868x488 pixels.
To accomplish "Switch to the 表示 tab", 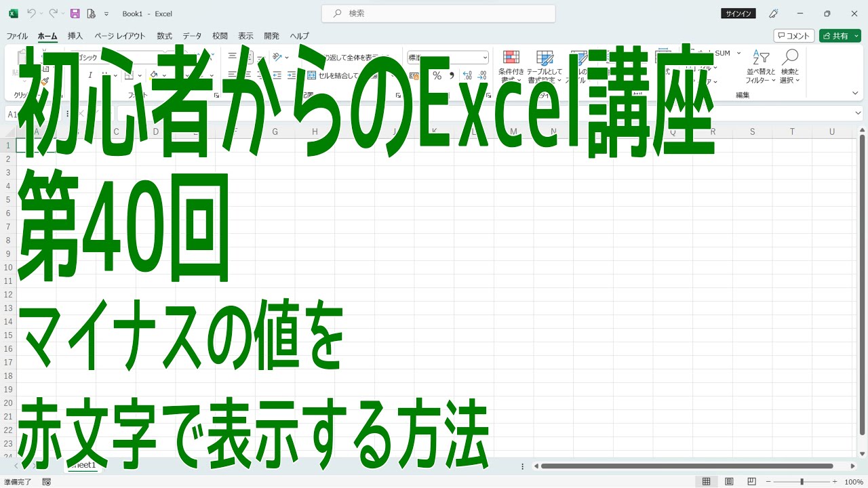I will (x=245, y=36).
